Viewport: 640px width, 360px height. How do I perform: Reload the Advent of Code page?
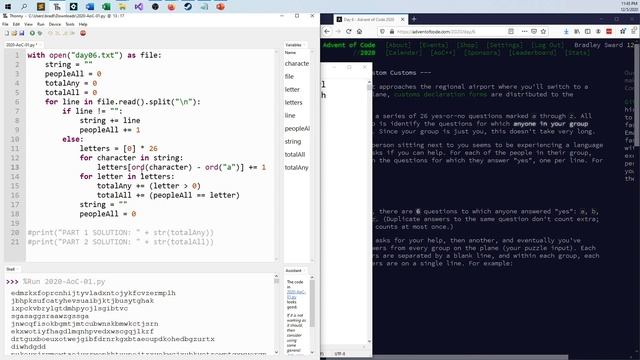(349, 31)
